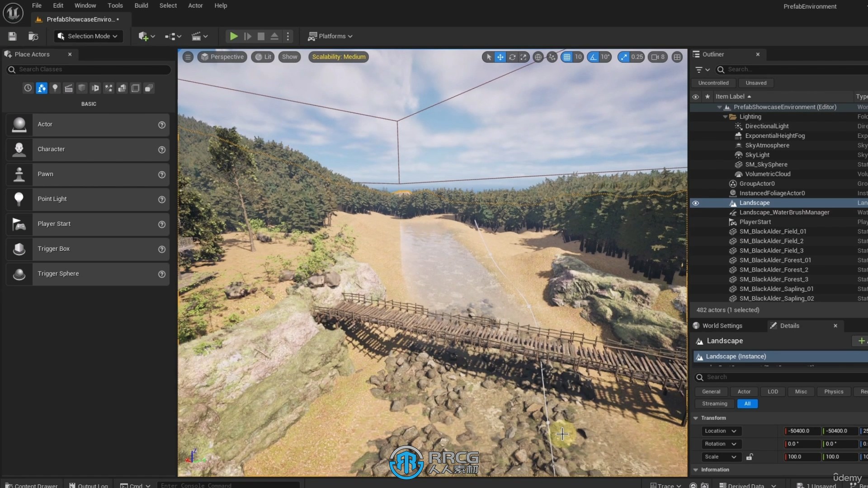
Task: Open the Scalability Medium dropdown
Action: pyautogui.click(x=339, y=56)
